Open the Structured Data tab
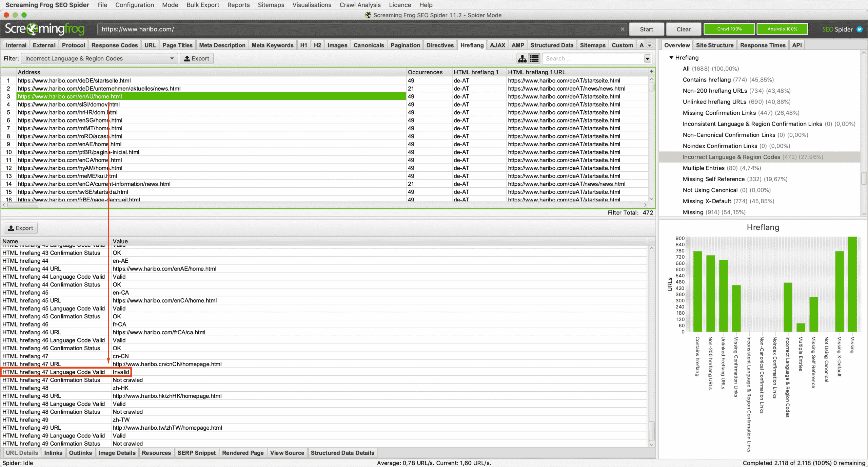The width and height of the screenshot is (868, 467). coord(552,45)
